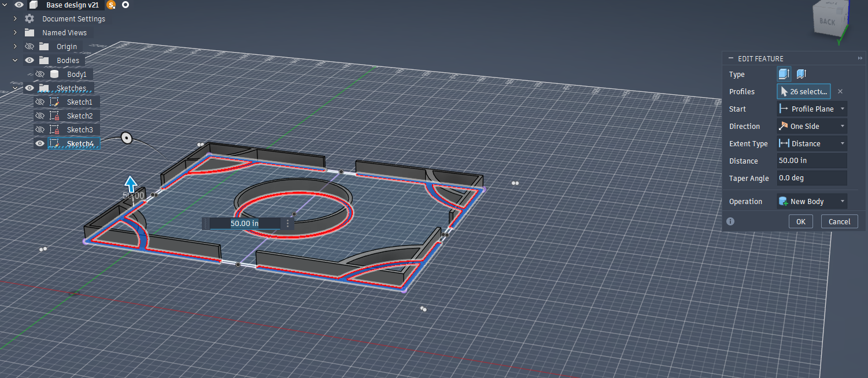Click the double-arrow dock icon in Edit Feature
Screen dimensions: 868x378
(x=860, y=58)
